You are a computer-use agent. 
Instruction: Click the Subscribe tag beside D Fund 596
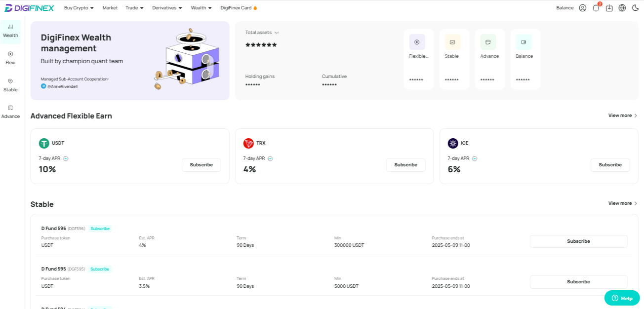click(x=100, y=229)
